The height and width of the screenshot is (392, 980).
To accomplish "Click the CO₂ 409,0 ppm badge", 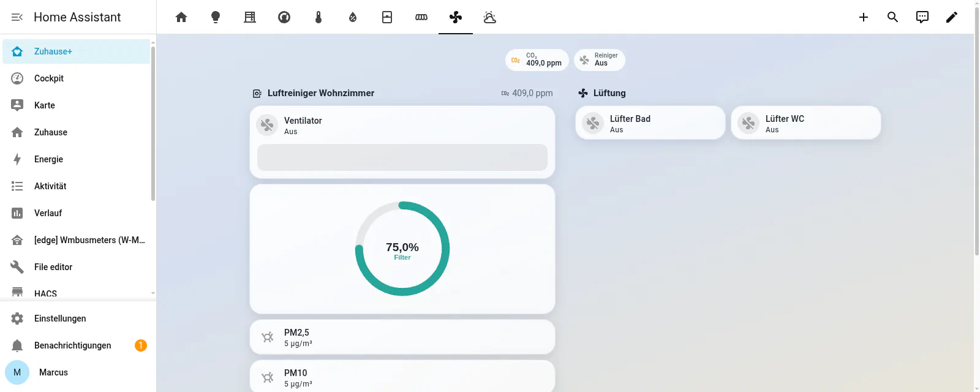I will point(537,60).
